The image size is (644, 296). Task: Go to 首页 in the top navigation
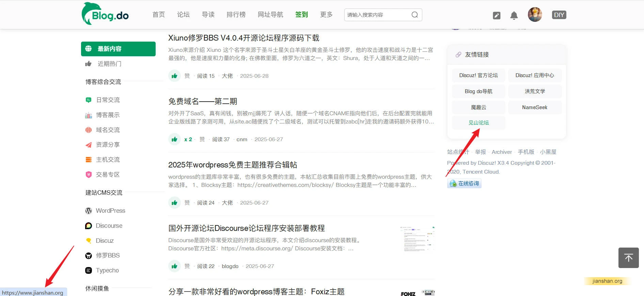[x=159, y=15]
